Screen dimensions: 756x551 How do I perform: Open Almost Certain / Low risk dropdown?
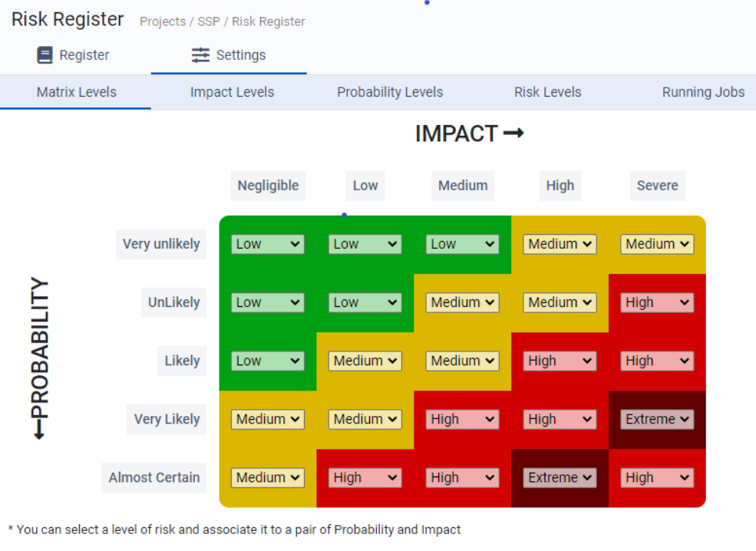[365, 477]
